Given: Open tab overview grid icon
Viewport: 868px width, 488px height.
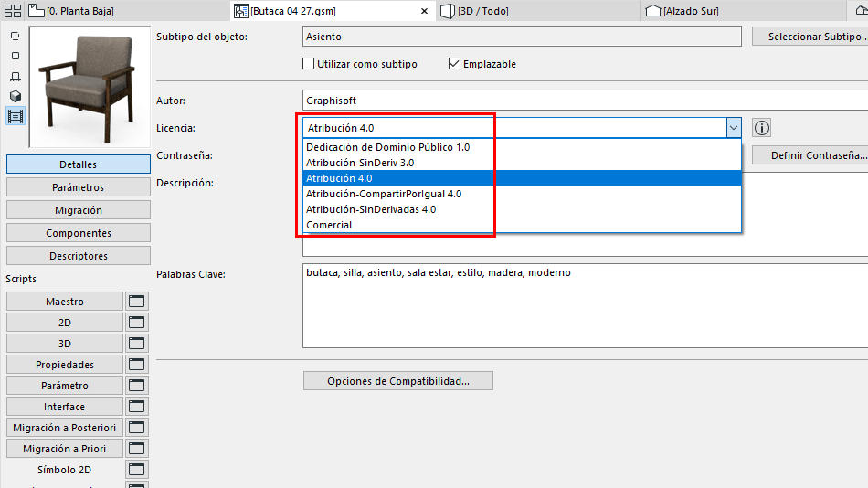Looking at the screenshot, I should (12, 11).
